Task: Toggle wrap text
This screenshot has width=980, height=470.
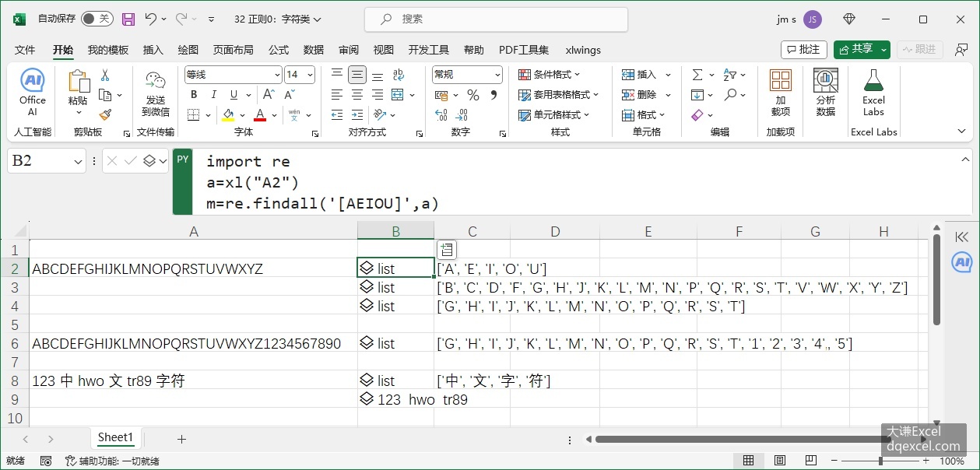Action: [x=399, y=75]
